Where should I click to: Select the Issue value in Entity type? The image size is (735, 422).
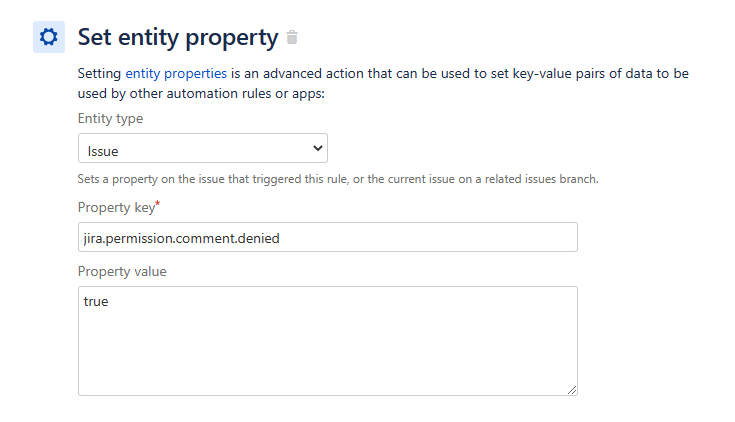click(x=103, y=151)
